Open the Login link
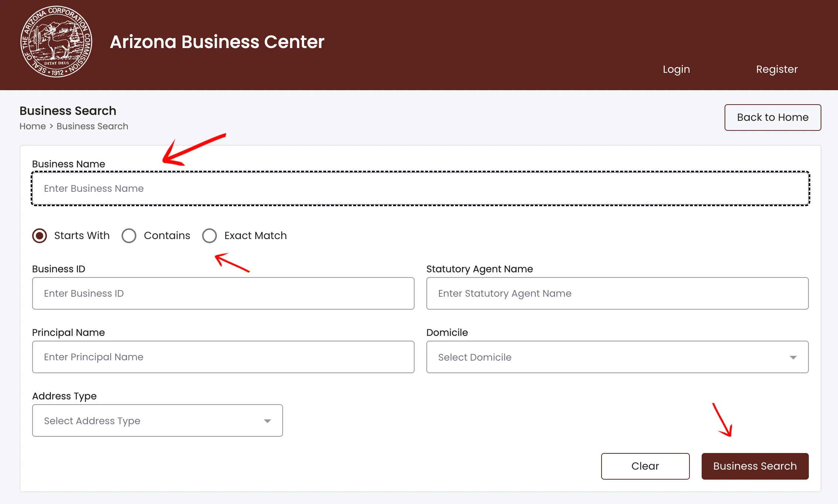The width and height of the screenshot is (838, 504). coord(676,69)
